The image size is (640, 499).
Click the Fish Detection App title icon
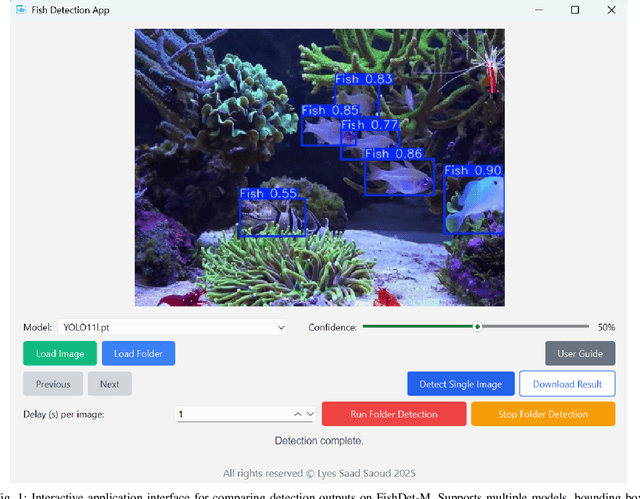pos(21,10)
